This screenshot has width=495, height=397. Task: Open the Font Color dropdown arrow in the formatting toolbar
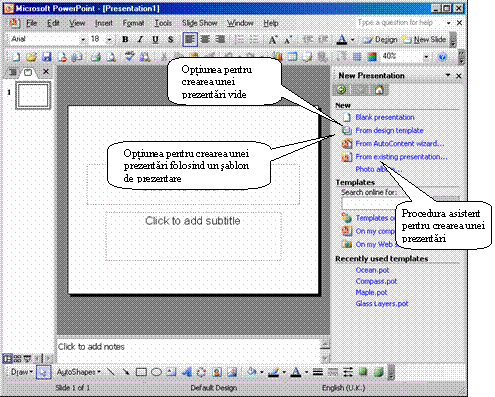coord(352,40)
